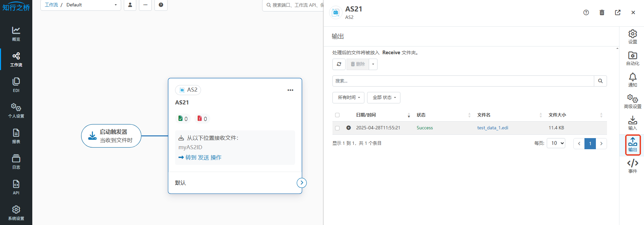Tick checkbox for test_data_1.edi row
This screenshot has height=225, width=644.
[x=337, y=128]
